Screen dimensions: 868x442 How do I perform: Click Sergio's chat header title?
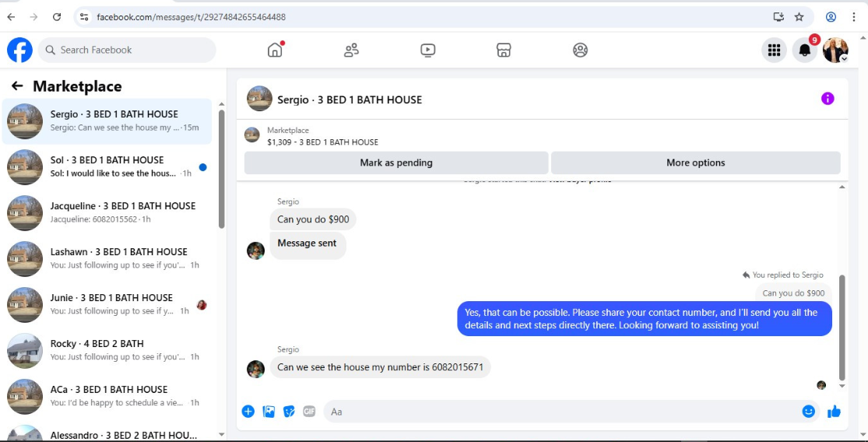pyautogui.click(x=350, y=100)
